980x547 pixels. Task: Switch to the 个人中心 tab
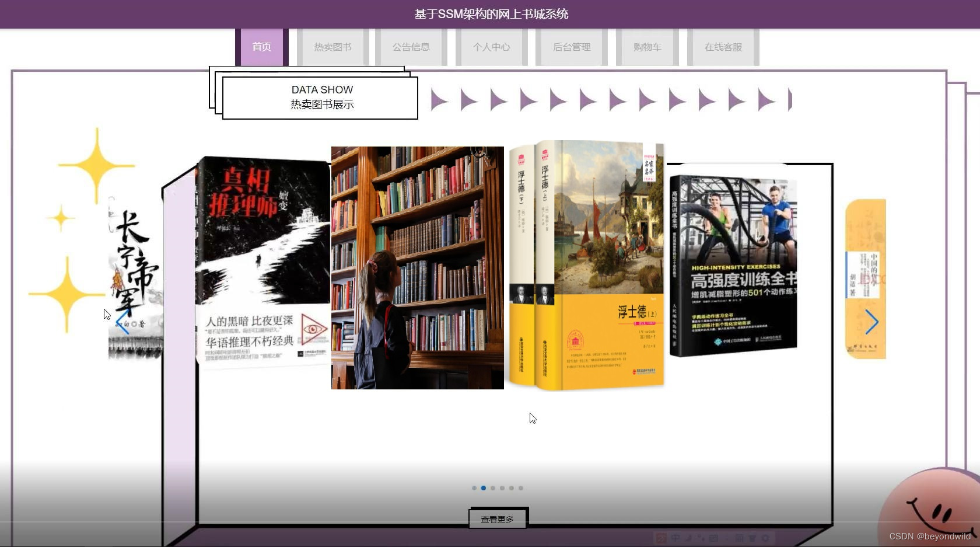(492, 47)
